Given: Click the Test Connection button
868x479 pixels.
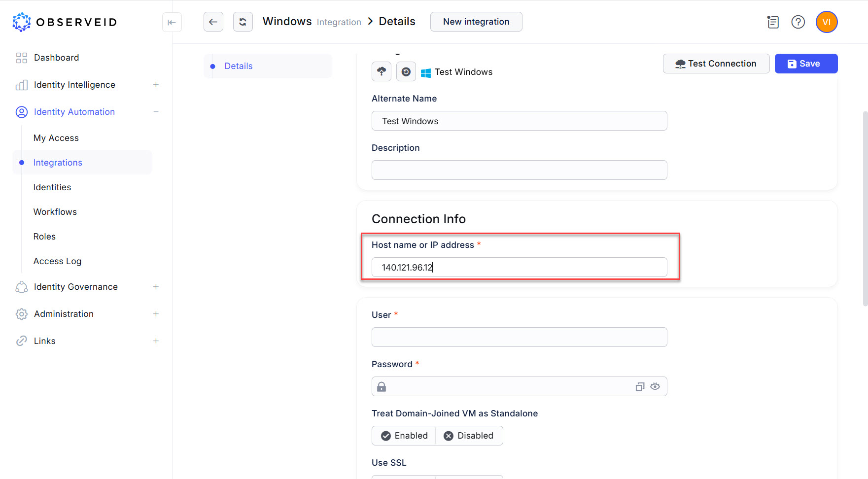Looking at the screenshot, I should (716, 64).
